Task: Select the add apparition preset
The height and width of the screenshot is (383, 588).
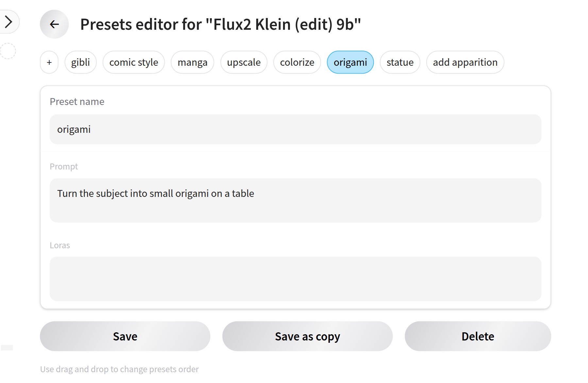Action: [465, 62]
